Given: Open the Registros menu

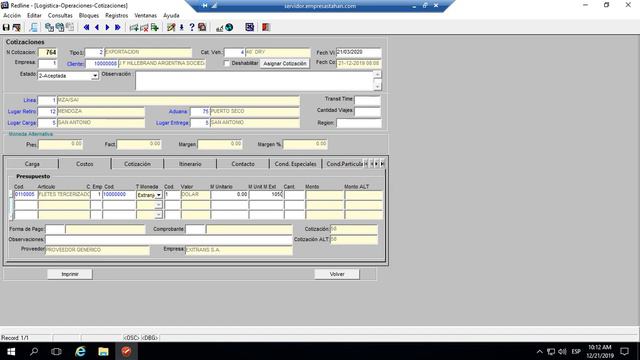Looking at the screenshot, I should pos(116,16).
